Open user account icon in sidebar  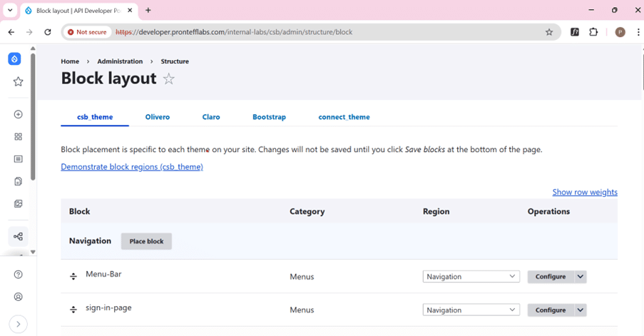click(x=18, y=297)
